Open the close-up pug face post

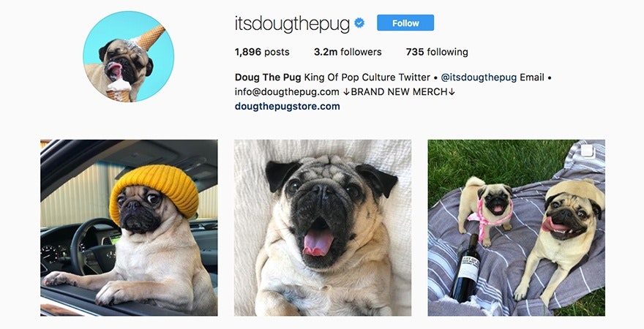coord(323,227)
